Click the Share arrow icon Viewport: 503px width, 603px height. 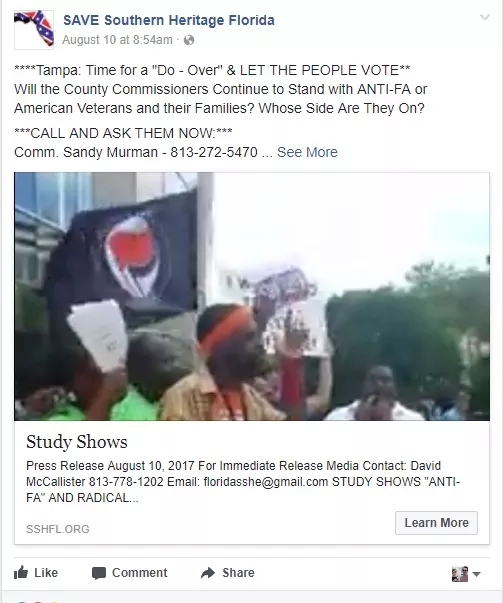208,573
